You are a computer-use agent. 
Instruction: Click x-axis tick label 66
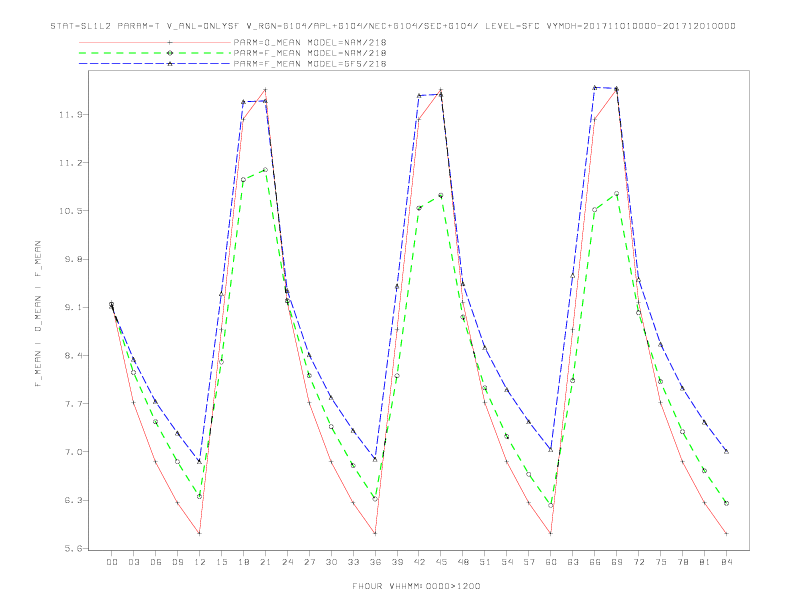(595, 562)
